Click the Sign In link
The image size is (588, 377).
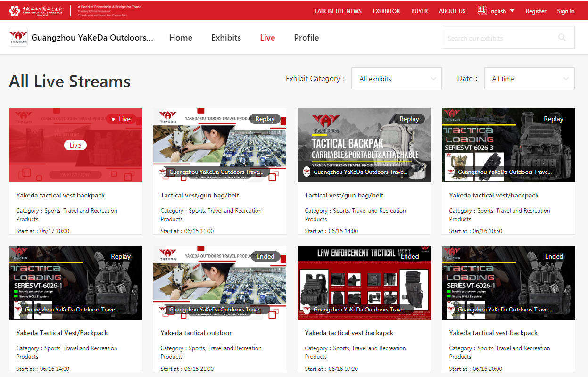point(566,11)
